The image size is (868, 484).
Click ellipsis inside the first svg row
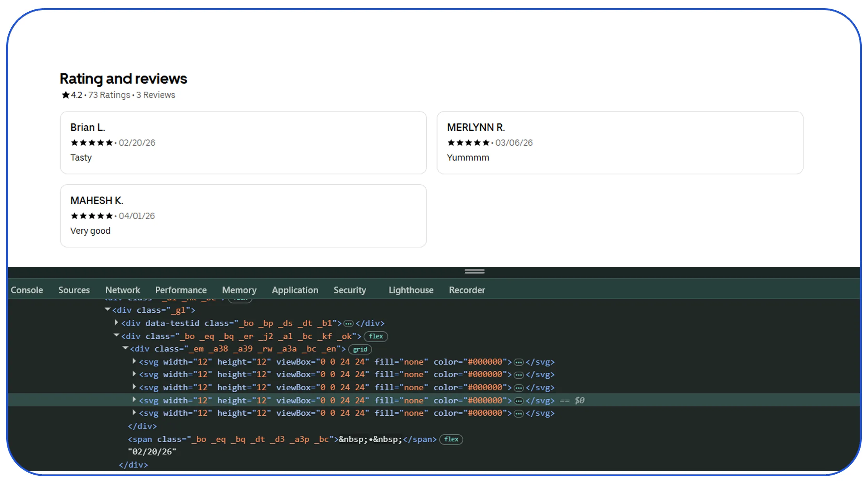[x=519, y=362]
